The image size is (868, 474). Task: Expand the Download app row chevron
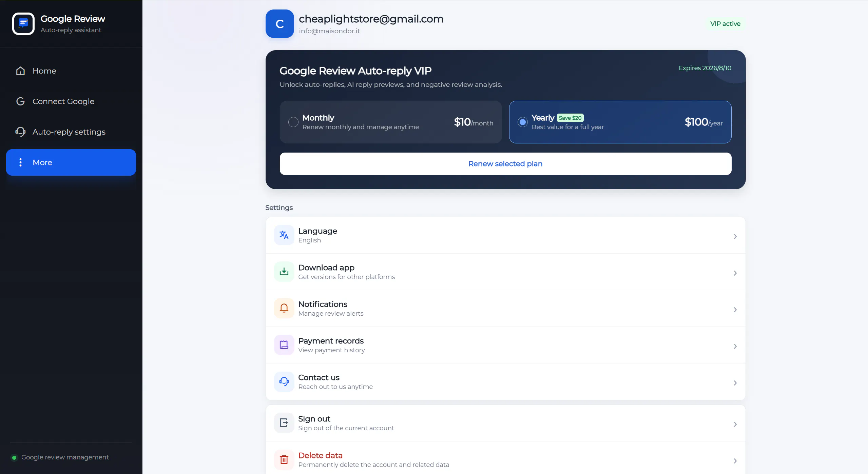tap(735, 273)
